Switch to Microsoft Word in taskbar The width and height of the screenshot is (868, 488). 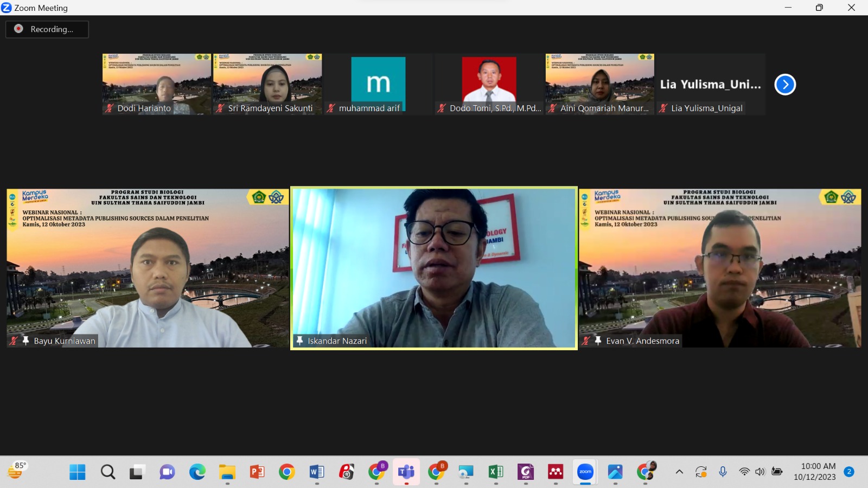coord(317,472)
